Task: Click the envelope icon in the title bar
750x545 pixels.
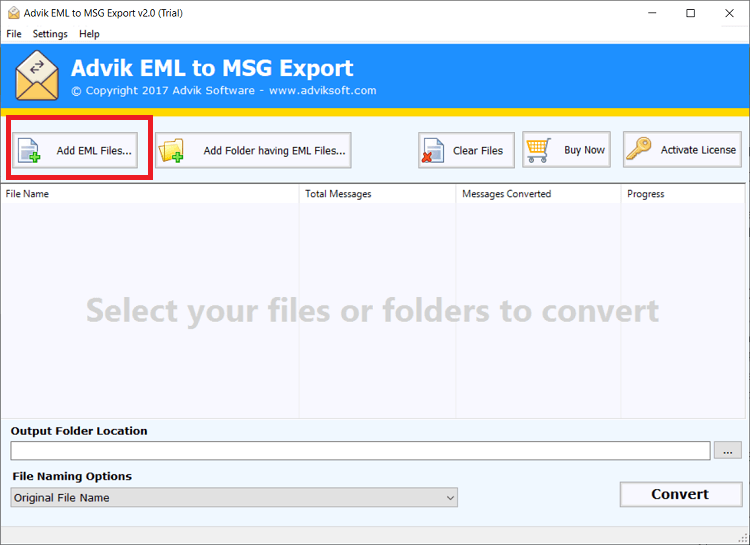Action: 14,13
